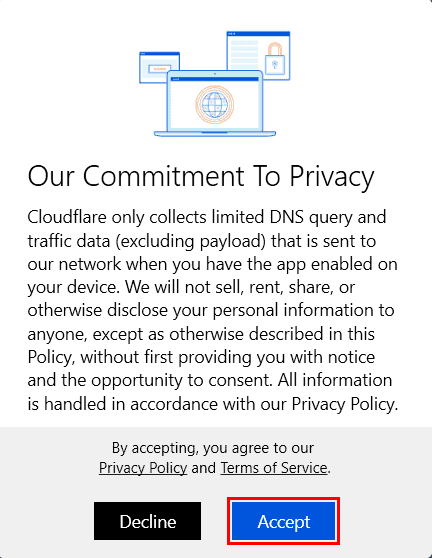This screenshot has height=558, width=432.
Task: Click the password dots field in the small window
Action: point(159,69)
